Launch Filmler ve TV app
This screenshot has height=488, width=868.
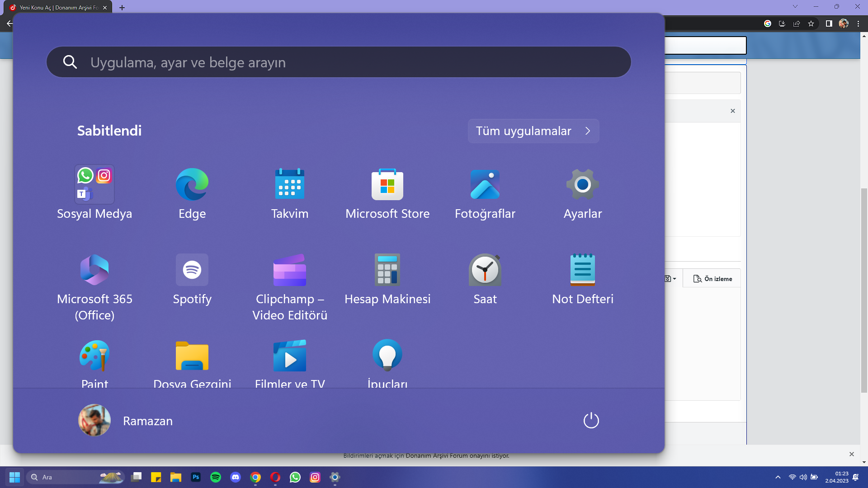click(290, 363)
